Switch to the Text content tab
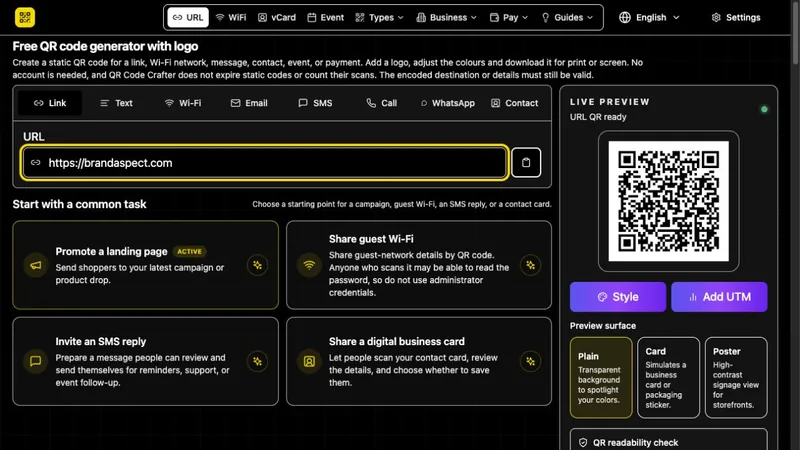Screen dimensions: 800x450 [x=116, y=103]
